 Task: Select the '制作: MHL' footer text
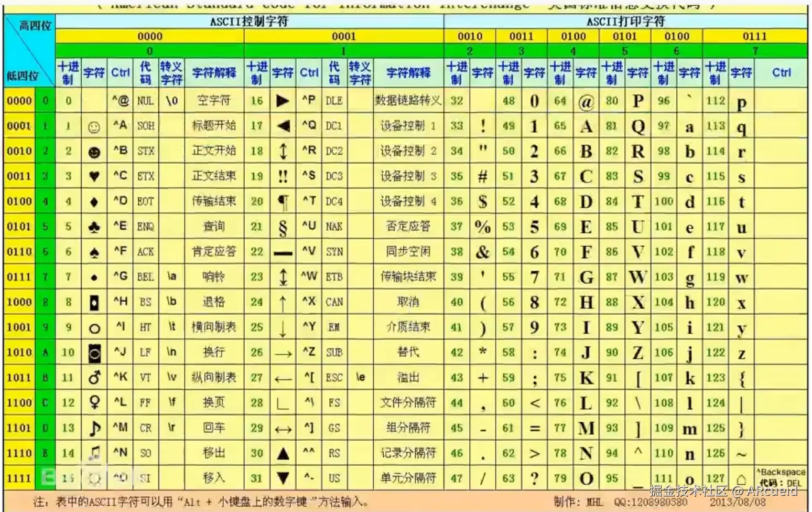pyautogui.click(x=578, y=502)
